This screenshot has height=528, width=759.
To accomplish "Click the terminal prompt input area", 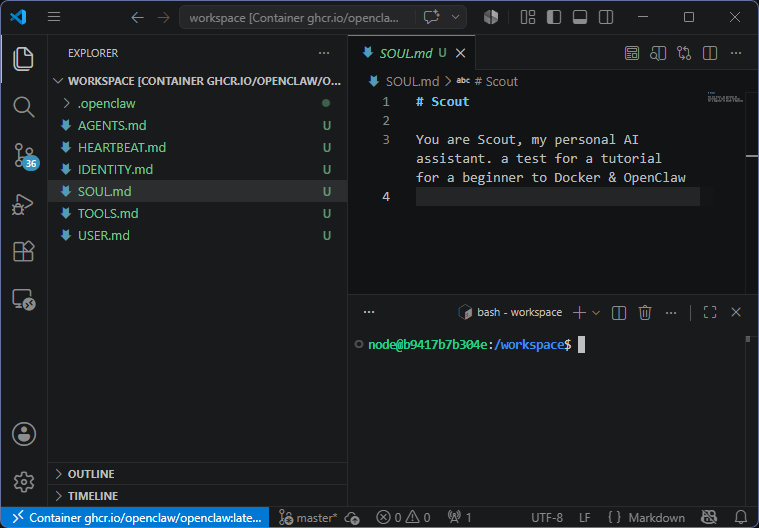I will [581, 345].
